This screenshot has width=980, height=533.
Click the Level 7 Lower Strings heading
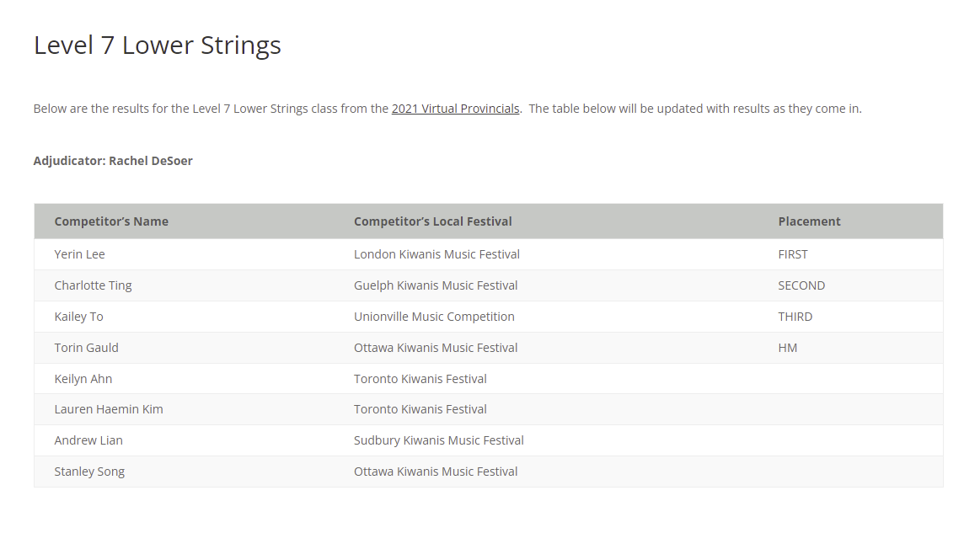[x=157, y=45]
